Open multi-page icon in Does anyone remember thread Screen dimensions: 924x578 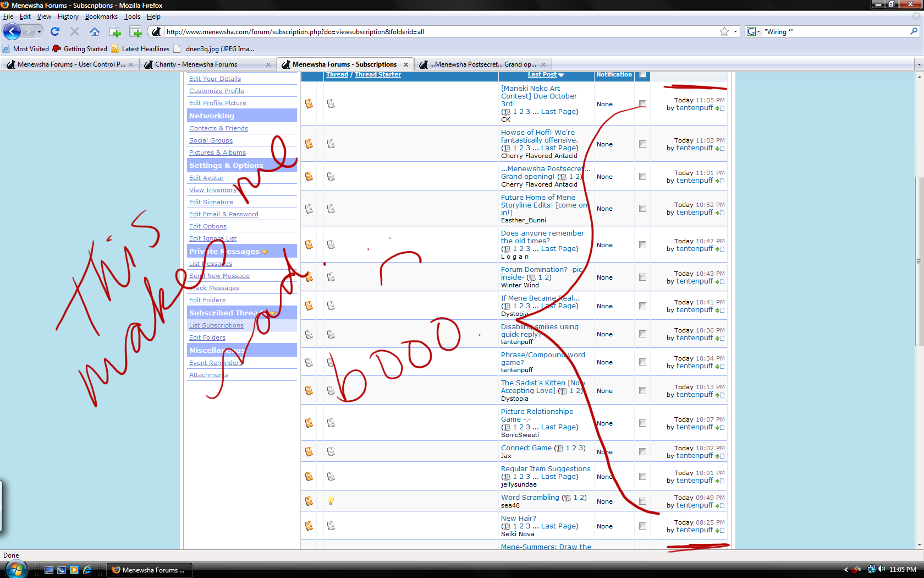pos(507,249)
